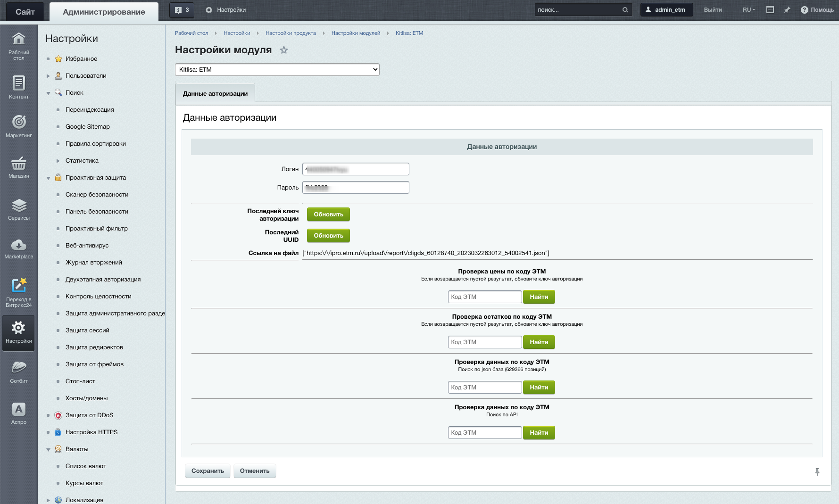Click Обновить for Последний UUID
The width and height of the screenshot is (839, 504).
point(328,236)
